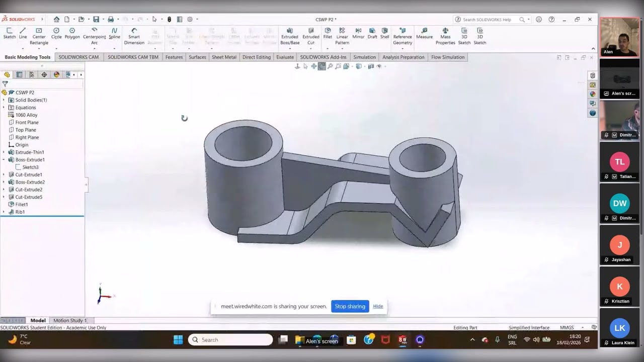Expand the Boss-Extrude2 feature

(4, 182)
